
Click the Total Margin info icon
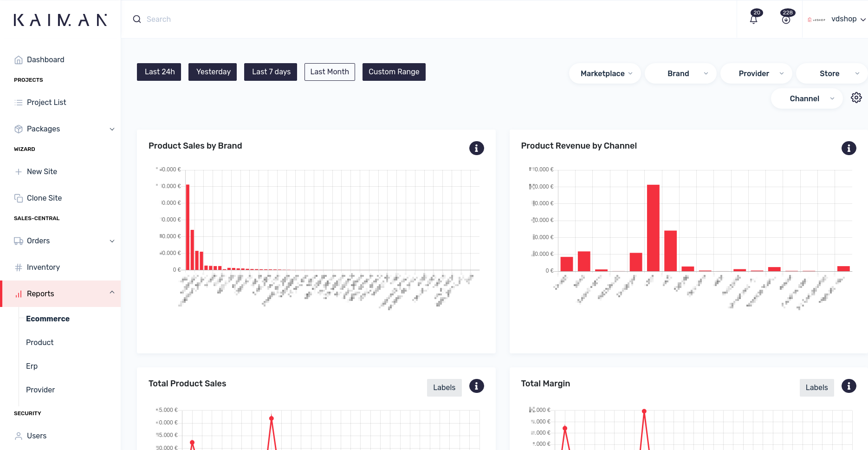click(849, 386)
